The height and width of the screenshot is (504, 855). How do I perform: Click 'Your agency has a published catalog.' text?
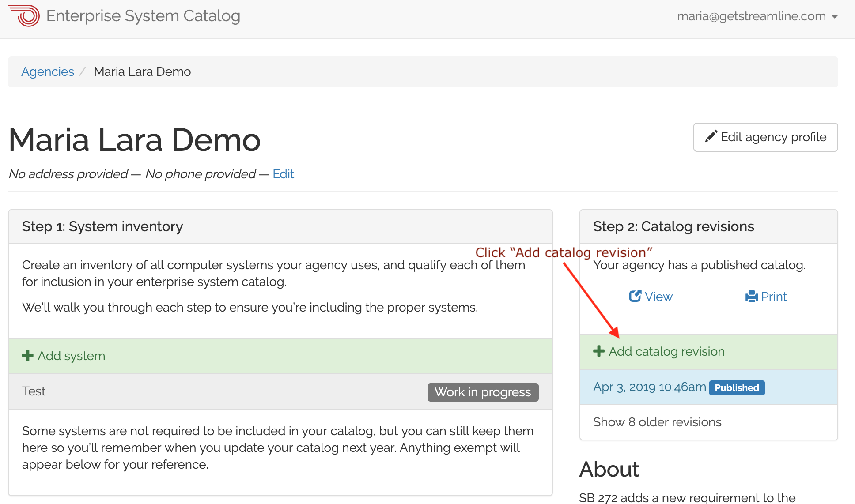click(x=700, y=265)
